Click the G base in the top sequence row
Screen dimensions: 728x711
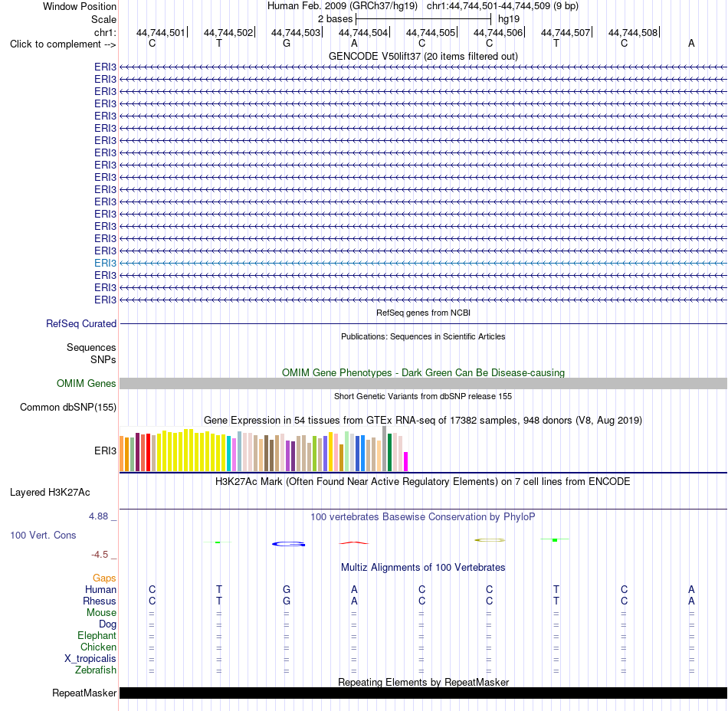point(287,44)
